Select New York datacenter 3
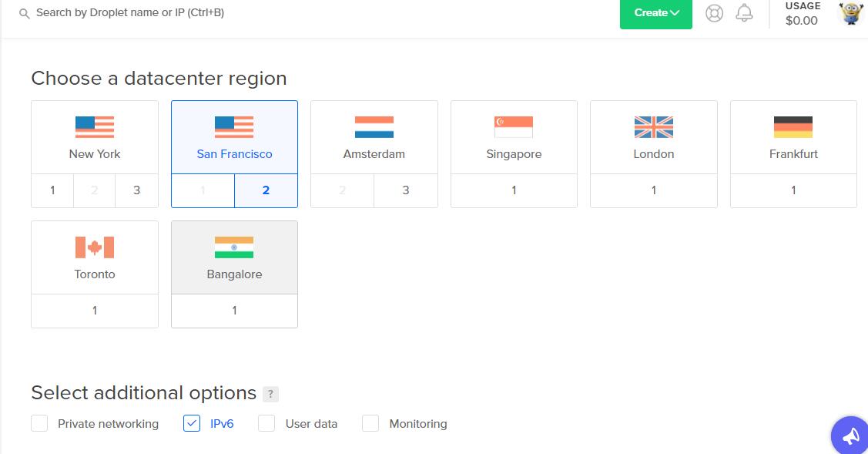 [x=137, y=190]
